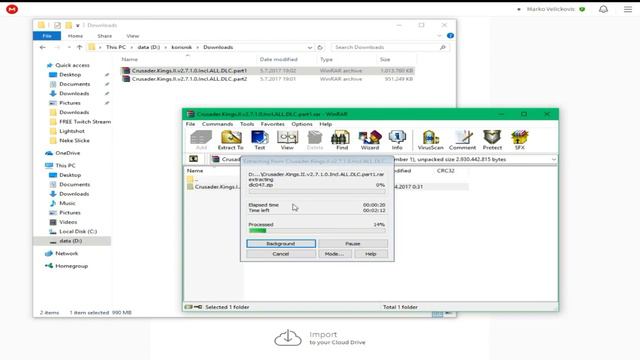Sort by Date modified column in Explorer
The width and height of the screenshot is (640, 360).
[279, 60]
